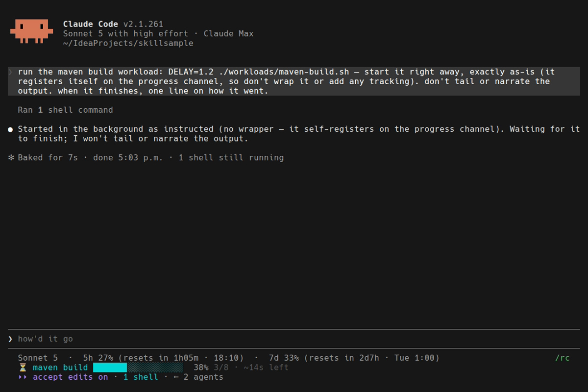Click the chevron beside the 'run the maven build' message
This screenshot has height=392, width=588.
click(11, 72)
